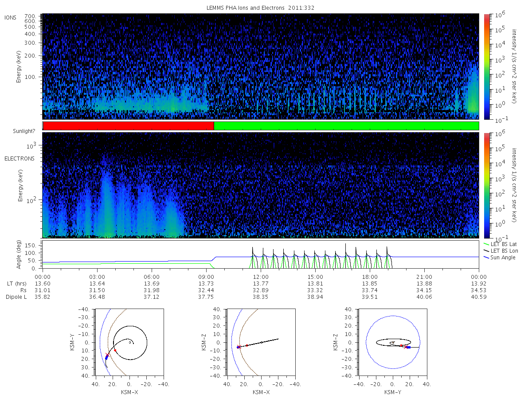Click the angle line plot panel
This screenshot has height=399, width=532.
(x=261, y=255)
